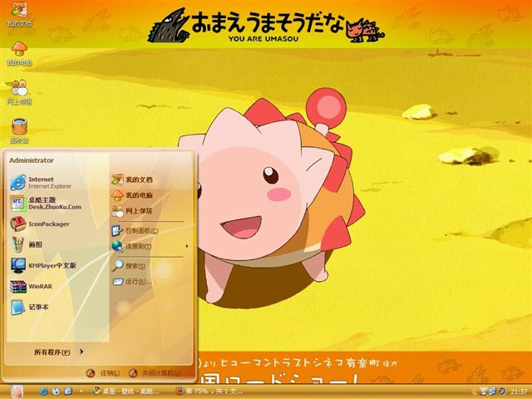
Task: Click 网上邻居 in start menu right column
Action: 132,210
